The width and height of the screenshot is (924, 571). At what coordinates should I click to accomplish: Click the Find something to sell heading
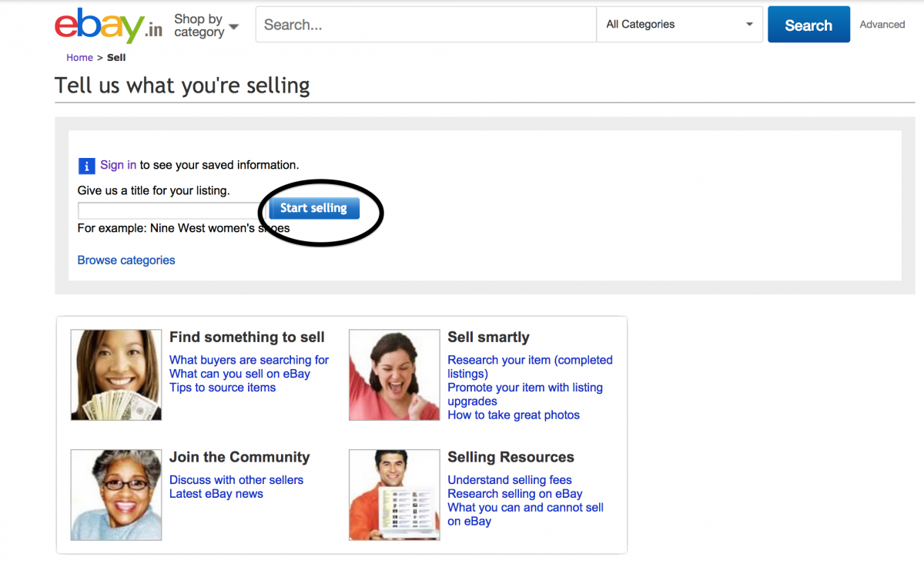(x=247, y=338)
